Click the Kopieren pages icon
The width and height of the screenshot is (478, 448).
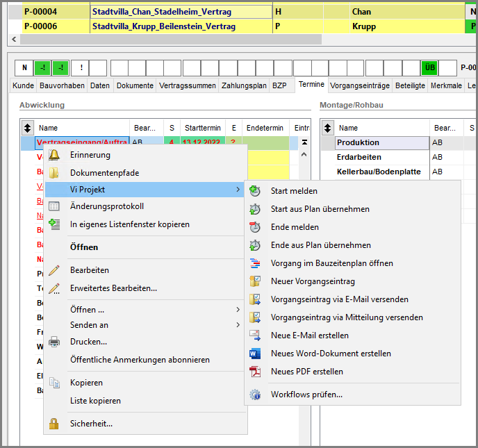point(54,383)
